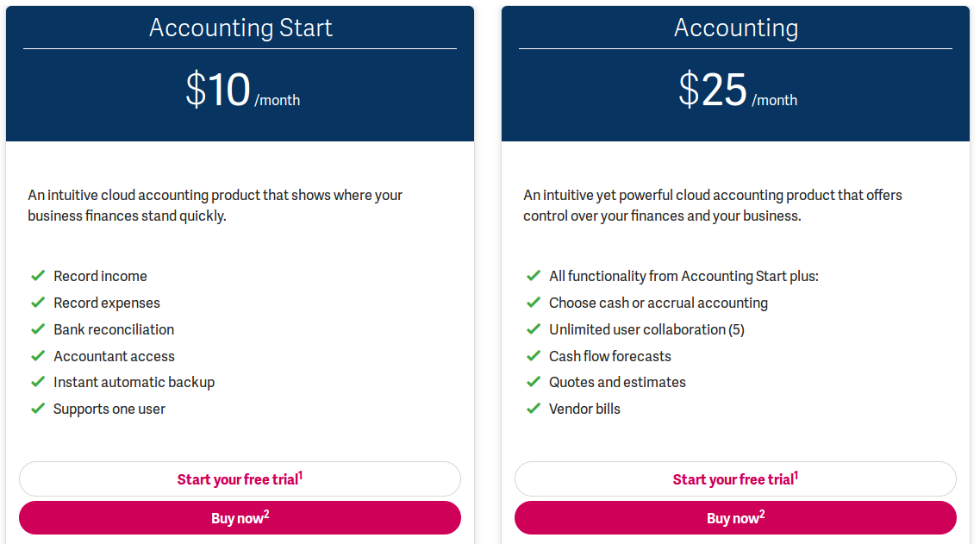The image size is (980, 544).
Task: Select the $10 per month price
Action: coord(240,90)
